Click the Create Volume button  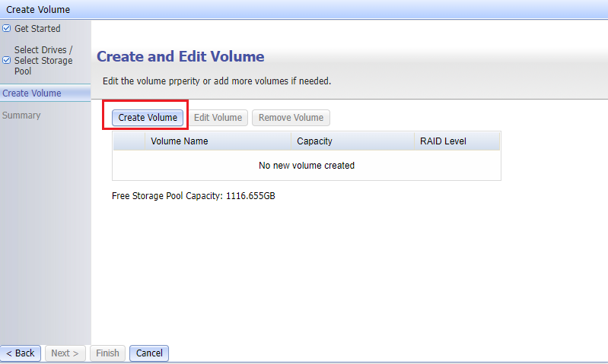148,118
